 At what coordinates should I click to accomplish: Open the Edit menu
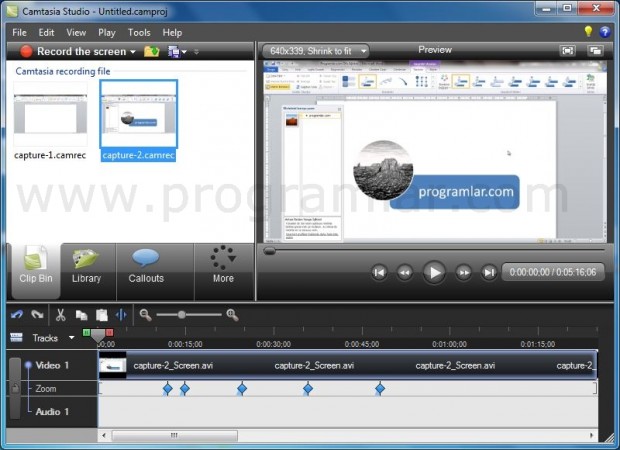(46, 32)
